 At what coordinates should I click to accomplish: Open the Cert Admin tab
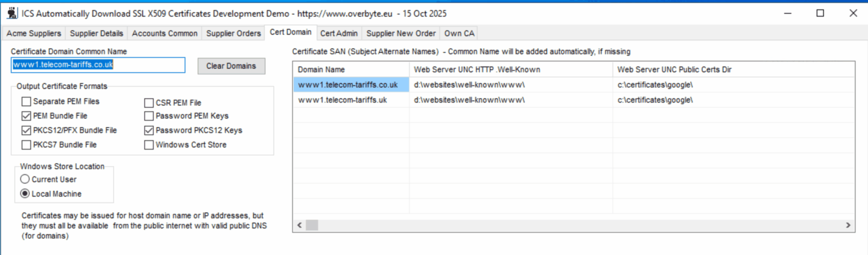point(339,33)
